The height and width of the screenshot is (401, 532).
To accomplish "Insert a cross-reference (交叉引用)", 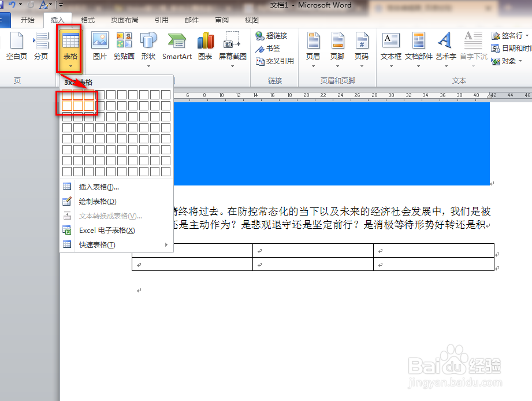I will point(275,61).
